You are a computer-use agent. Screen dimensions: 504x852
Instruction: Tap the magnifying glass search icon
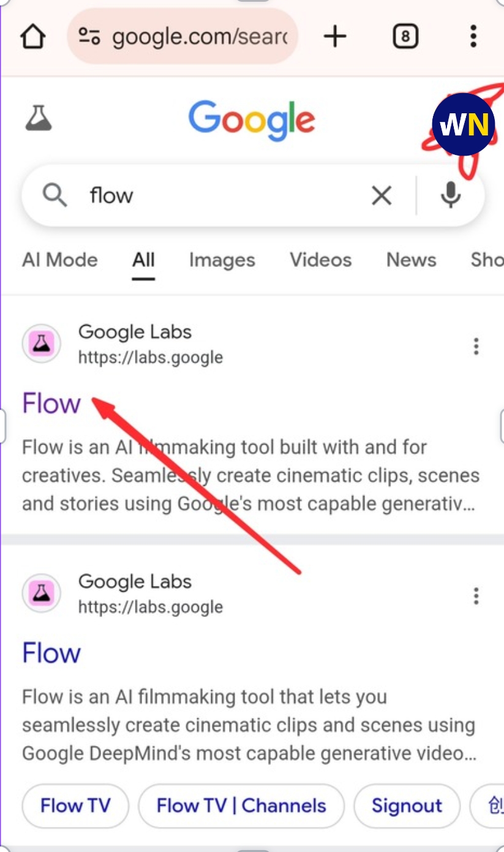coord(55,196)
